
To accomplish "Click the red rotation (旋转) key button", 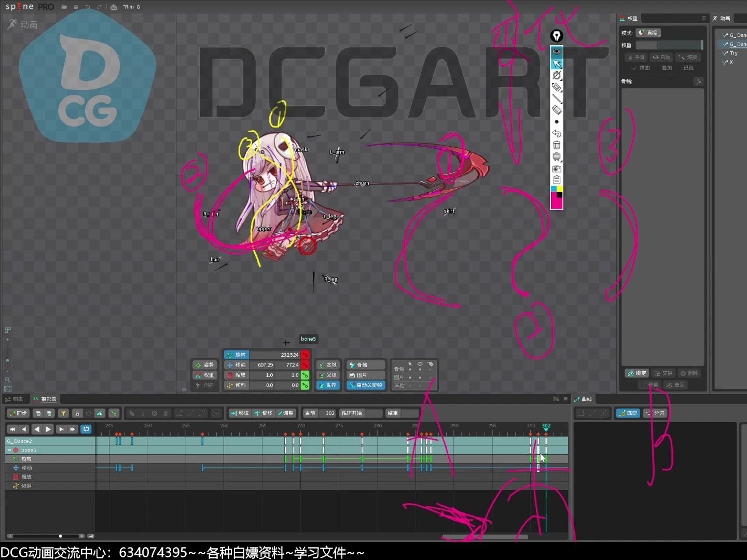I will [x=305, y=355].
